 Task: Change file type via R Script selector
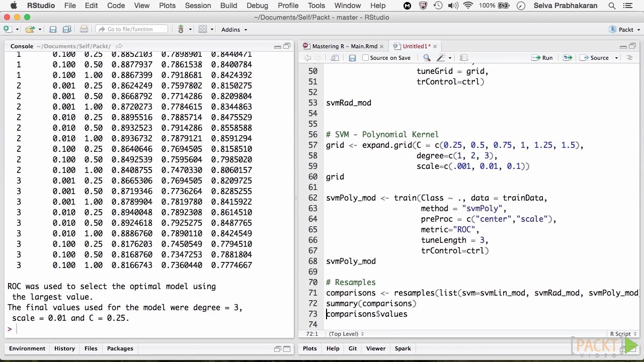click(x=623, y=334)
